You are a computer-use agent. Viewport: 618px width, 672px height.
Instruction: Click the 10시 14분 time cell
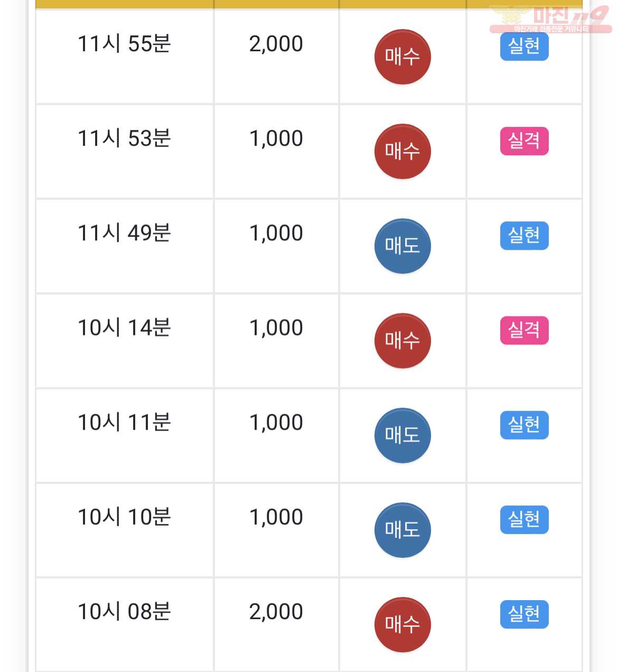(125, 340)
